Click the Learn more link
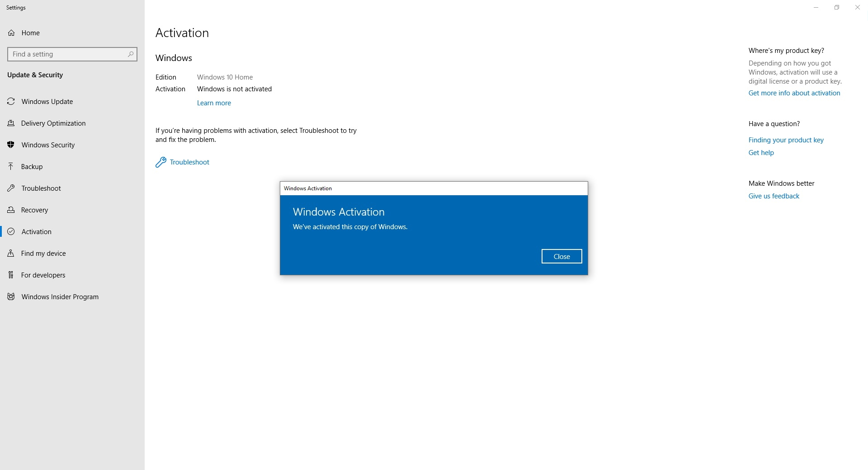The width and height of the screenshot is (868, 470). click(x=214, y=103)
